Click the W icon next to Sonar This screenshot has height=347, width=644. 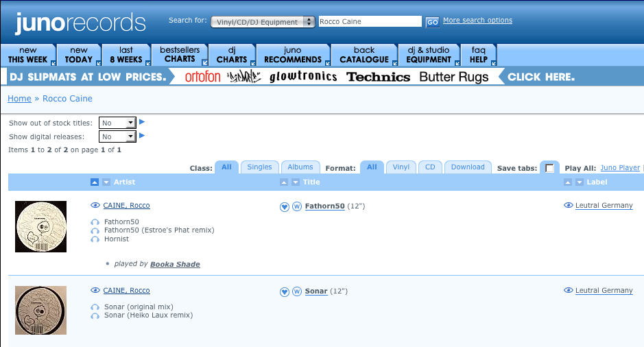pyautogui.click(x=297, y=291)
